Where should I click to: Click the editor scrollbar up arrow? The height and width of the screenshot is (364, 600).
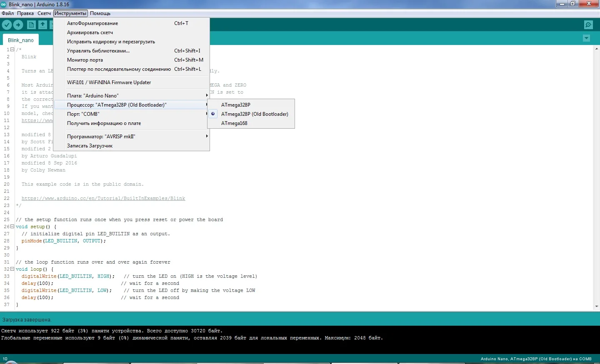coord(597,49)
